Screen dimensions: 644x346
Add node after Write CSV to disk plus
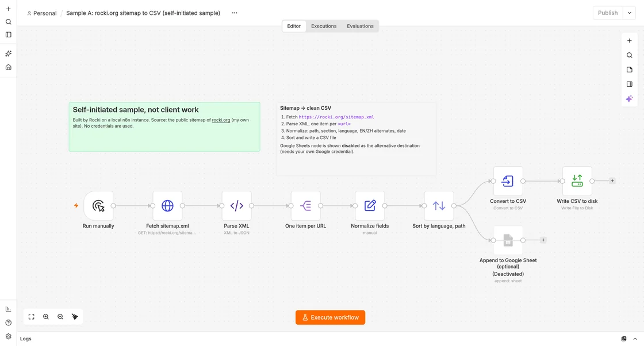coord(612,180)
